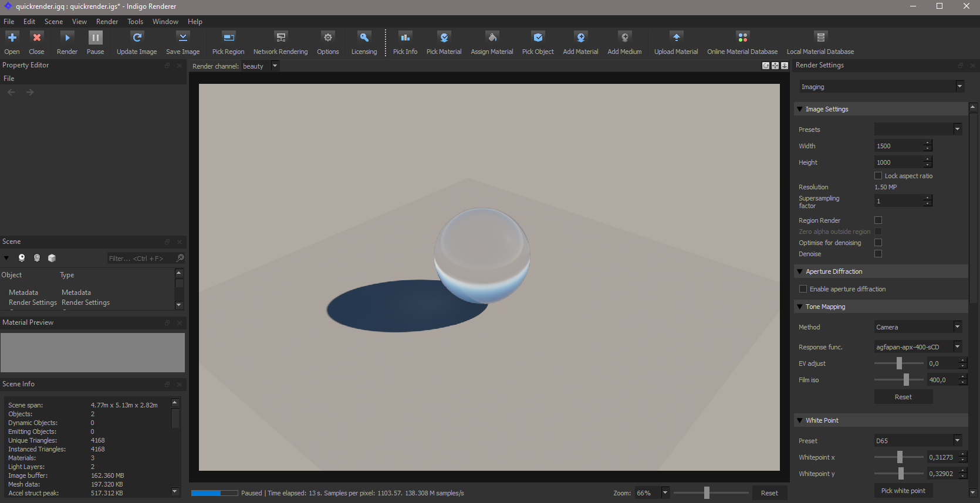Click the Upload Material icon
Viewport: 980px width, 503px height.
[676, 38]
